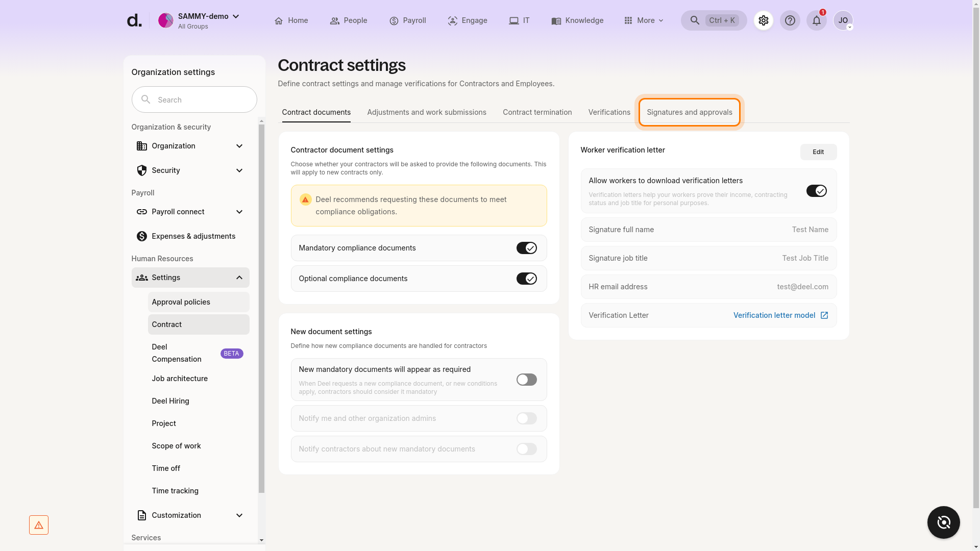Click Edit on Worker verification letter
Image resolution: width=980 pixels, height=551 pixels.
[818, 152]
